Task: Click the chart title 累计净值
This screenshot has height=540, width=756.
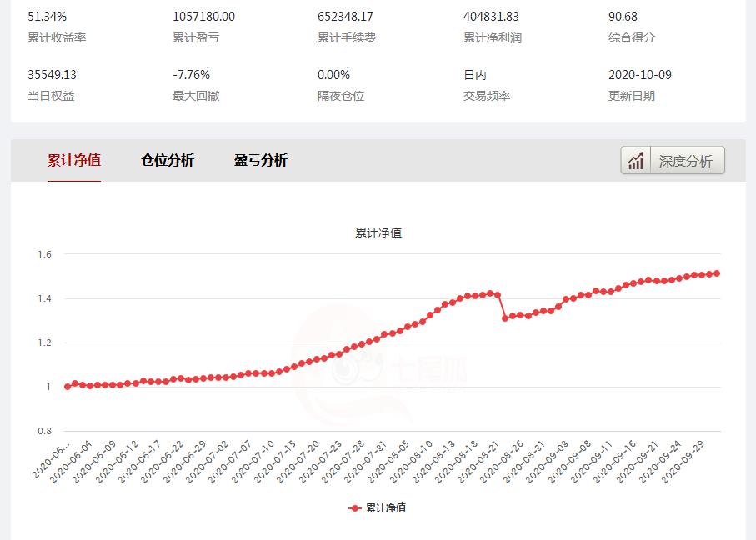Action: coord(378,232)
